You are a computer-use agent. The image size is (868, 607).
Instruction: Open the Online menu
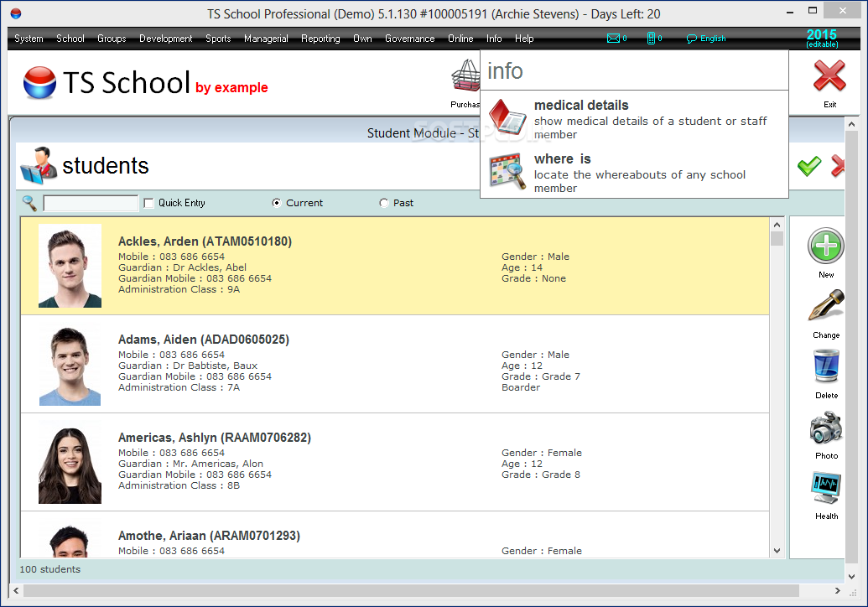(460, 39)
